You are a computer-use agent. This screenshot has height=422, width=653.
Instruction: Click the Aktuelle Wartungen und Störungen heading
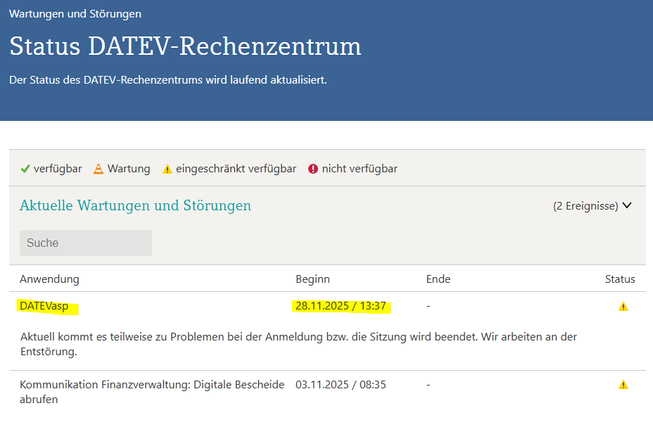tap(135, 205)
